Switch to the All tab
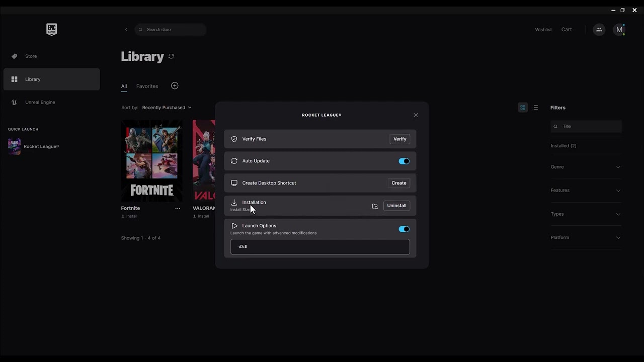The height and width of the screenshot is (362, 644). (x=124, y=86)
